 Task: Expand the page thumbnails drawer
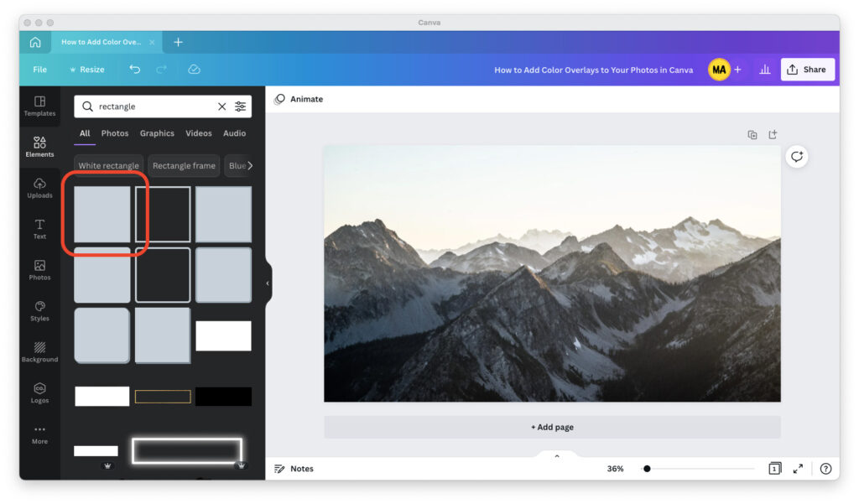coord(557,456)
